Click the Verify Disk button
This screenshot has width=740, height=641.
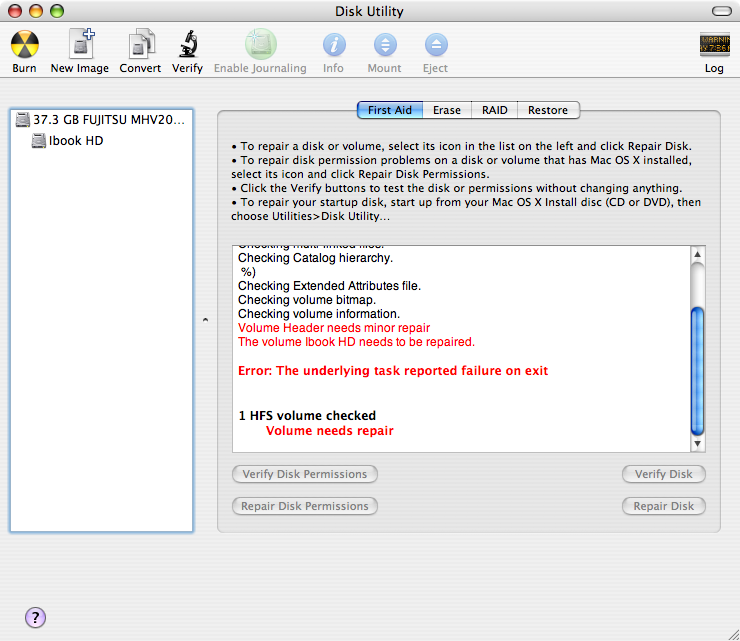tap(664, 474)
